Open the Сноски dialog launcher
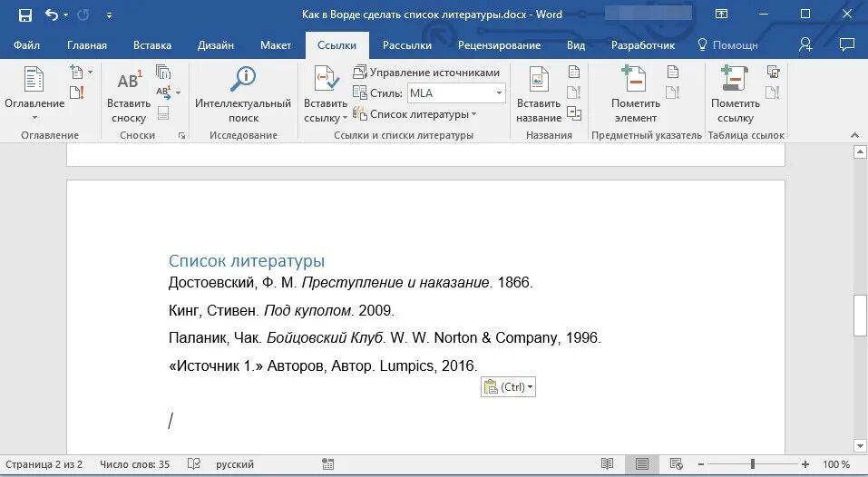 click(181, 136)
